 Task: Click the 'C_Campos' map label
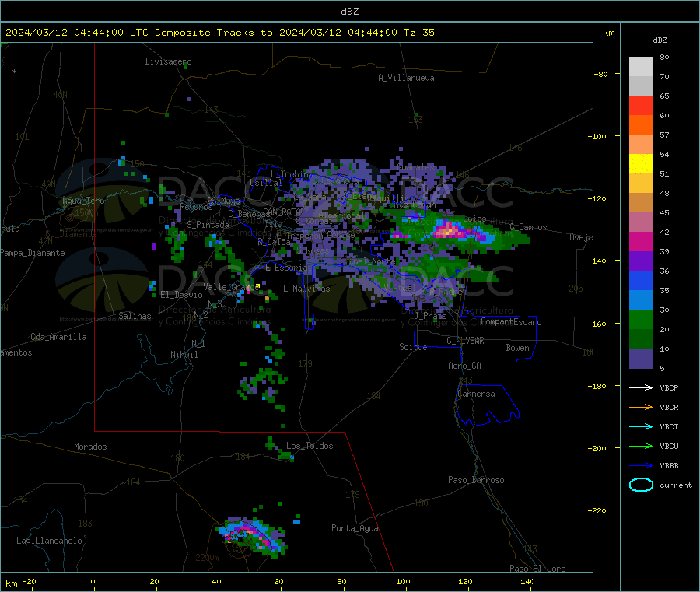click(x=528, y=227)
